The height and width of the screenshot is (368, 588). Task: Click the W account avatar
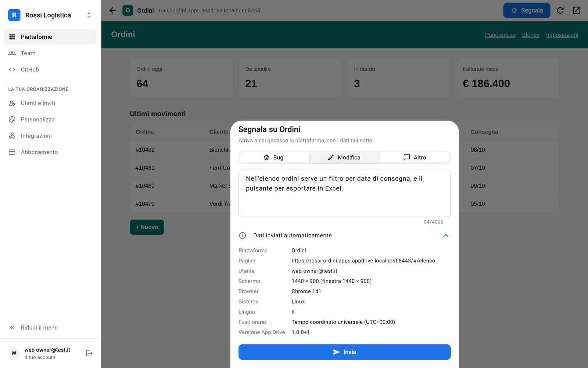pos(14,353)
